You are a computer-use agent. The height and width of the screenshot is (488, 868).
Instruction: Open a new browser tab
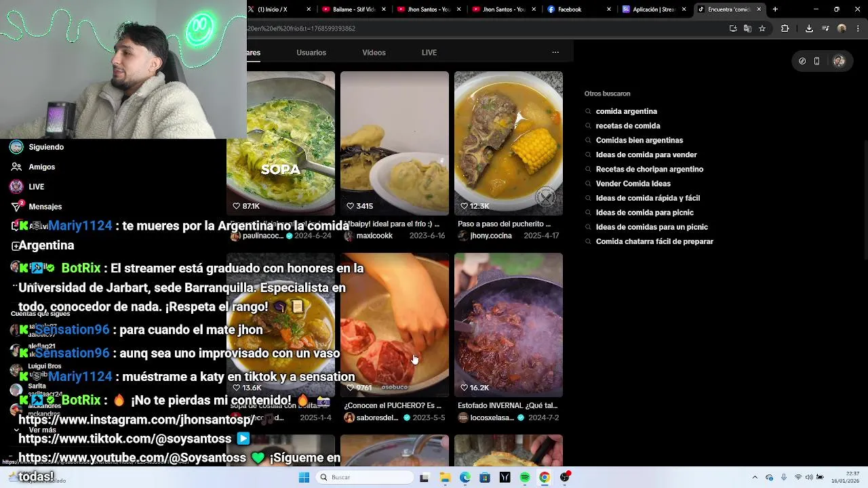click(x=775, y=9)
